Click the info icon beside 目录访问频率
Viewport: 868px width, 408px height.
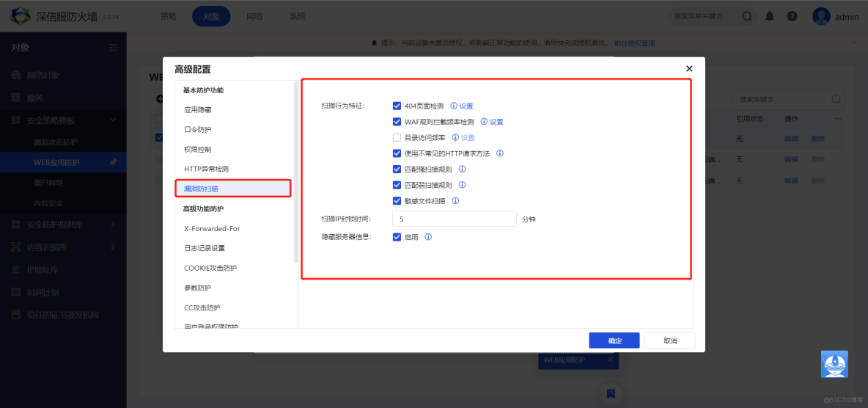pyautogui.click(x=455, y=137)
